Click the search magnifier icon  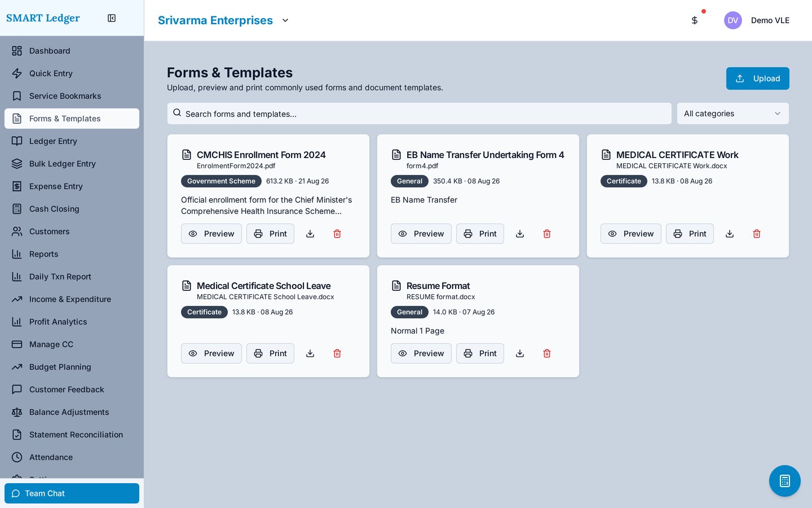point(177,113)
